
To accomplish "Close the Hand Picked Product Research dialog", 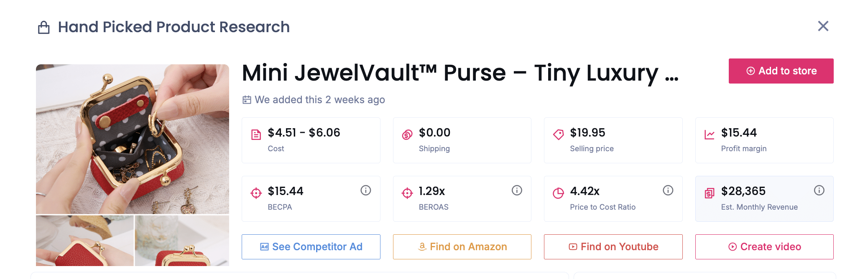I will coord(823,26).
